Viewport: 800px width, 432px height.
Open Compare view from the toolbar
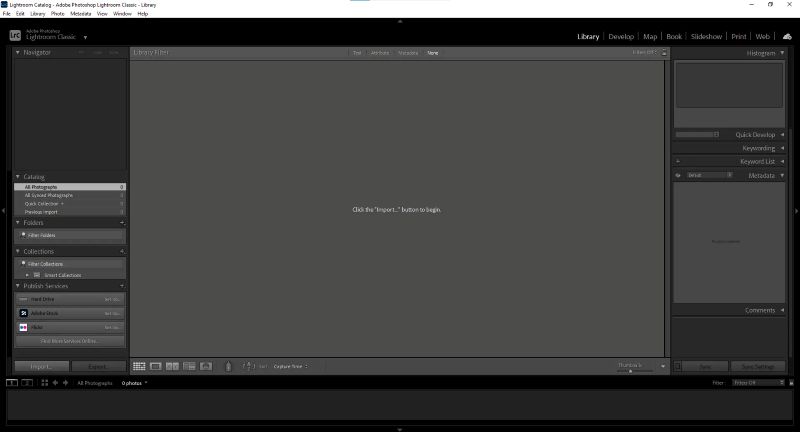click(172, 367)
